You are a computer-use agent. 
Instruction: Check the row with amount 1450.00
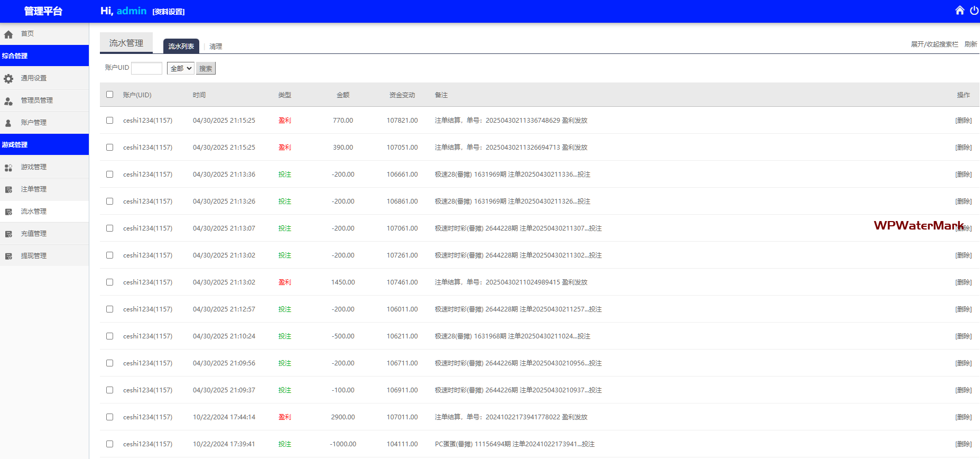[x=109, y=282]
